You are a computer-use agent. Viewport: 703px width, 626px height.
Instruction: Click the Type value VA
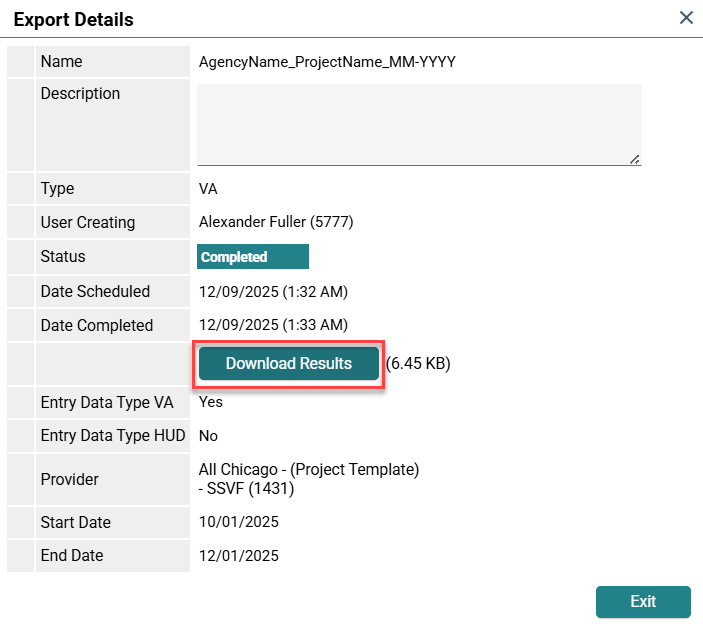(x=209, y=189)
